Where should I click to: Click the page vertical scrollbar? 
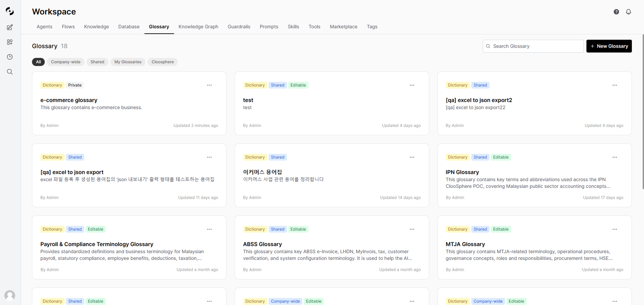(643, 111)
